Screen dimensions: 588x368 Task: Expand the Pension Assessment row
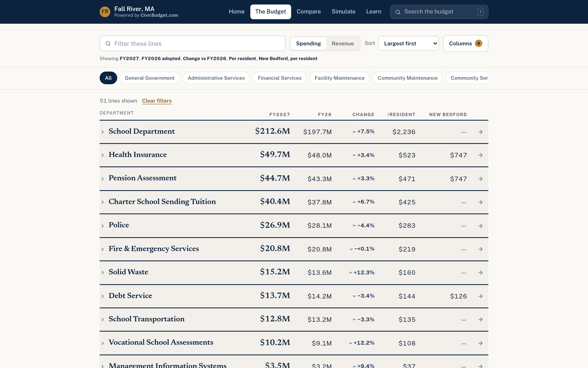pyautogui.click(x=102, y=179)
